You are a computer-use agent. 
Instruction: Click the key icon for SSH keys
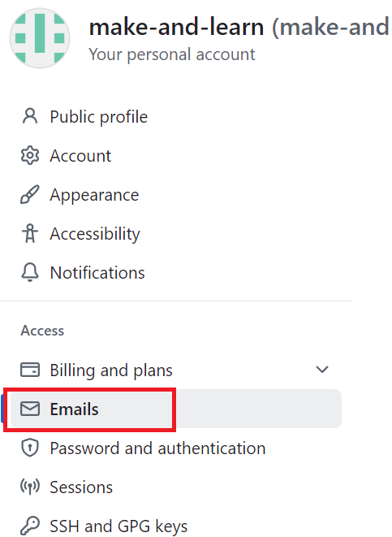coord(30,526)
